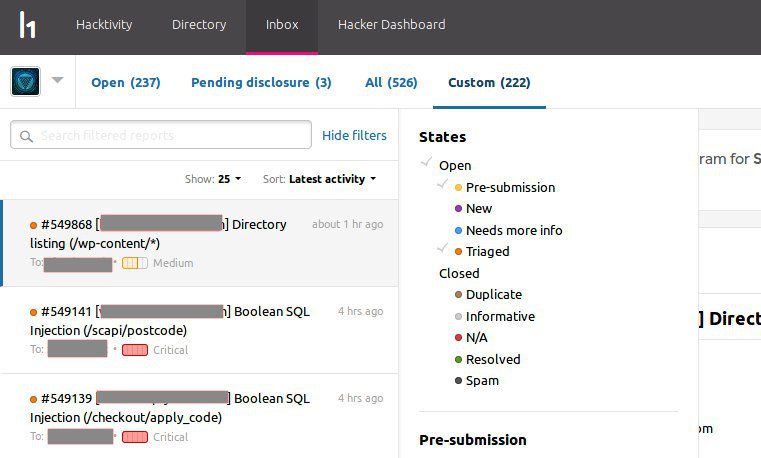761x458 pixels.
Task: Enable the N/A state filter
Action: [x=476, y=338]
